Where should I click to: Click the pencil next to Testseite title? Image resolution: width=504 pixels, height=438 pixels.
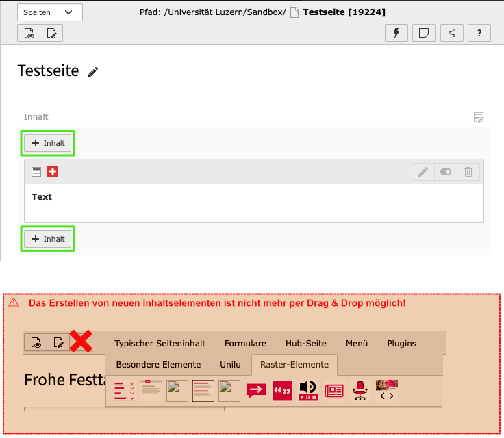(x=93, y=72)
